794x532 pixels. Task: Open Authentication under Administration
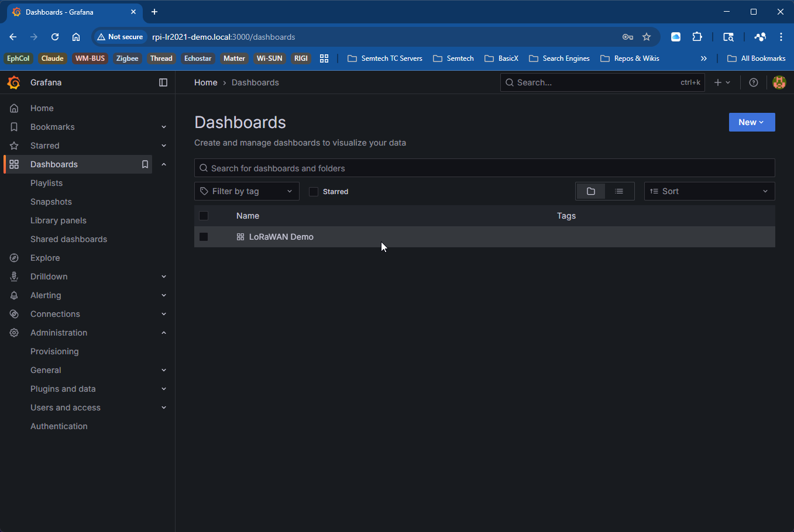59,426
